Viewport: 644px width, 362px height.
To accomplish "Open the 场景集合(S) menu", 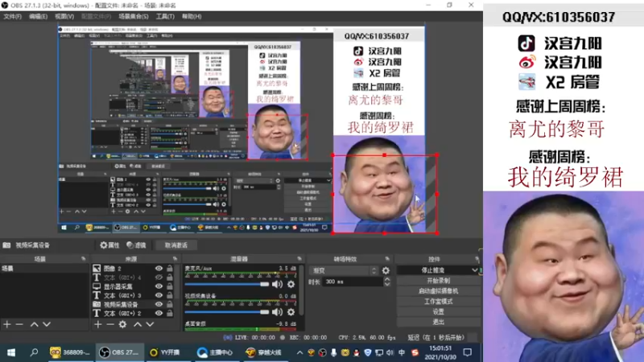I will (x=134, y=16).
